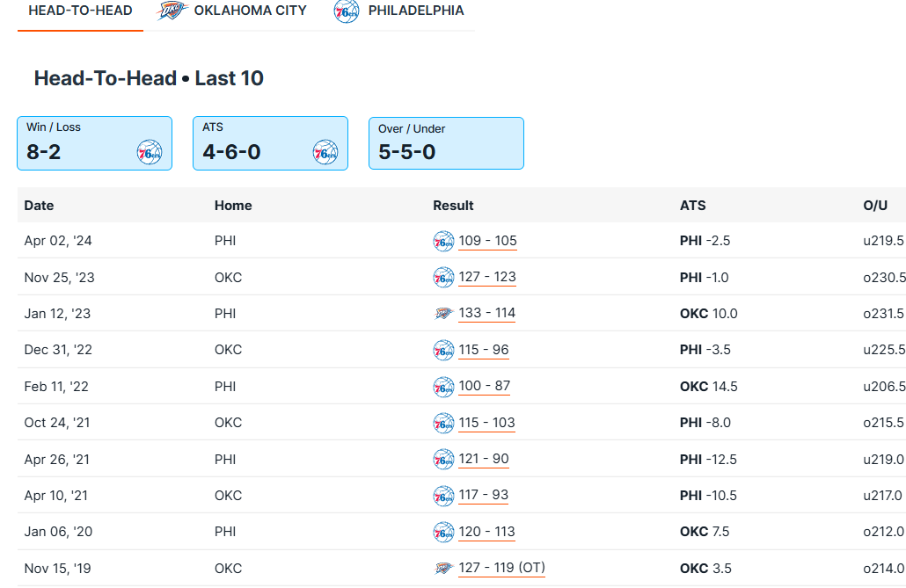Click the 76ers logo in the ATS card
This screenshot has width=906, height=588.
tap(325, 152)
